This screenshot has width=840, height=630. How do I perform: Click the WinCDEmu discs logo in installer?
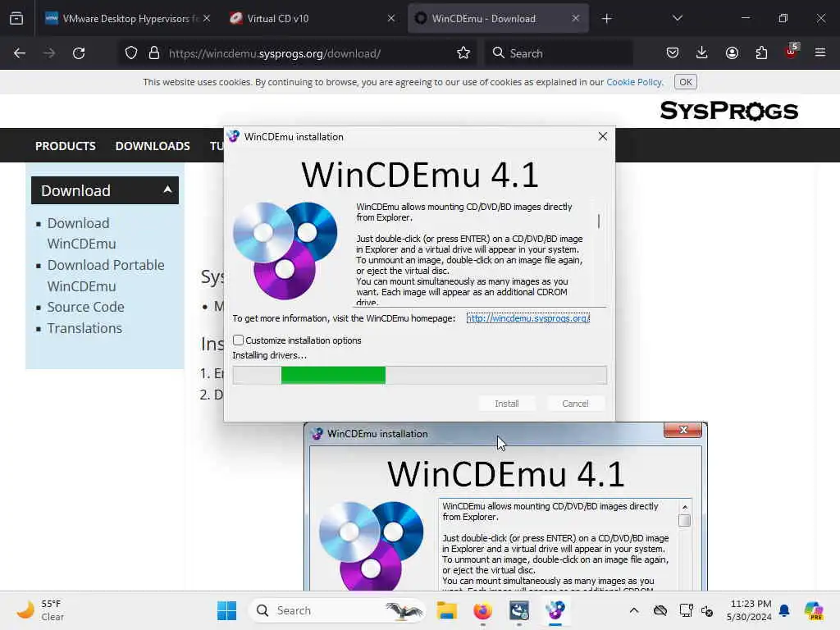pos(285,251)
